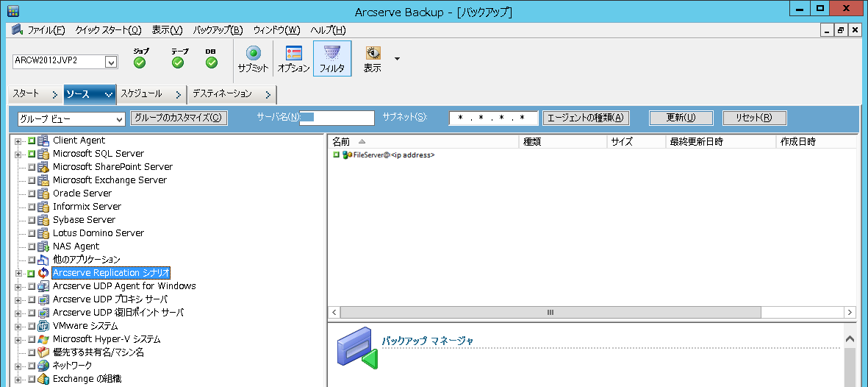Toggle the Exchange の組織 checkbox
The image size is (868, 387).
(x=32, y=379)
